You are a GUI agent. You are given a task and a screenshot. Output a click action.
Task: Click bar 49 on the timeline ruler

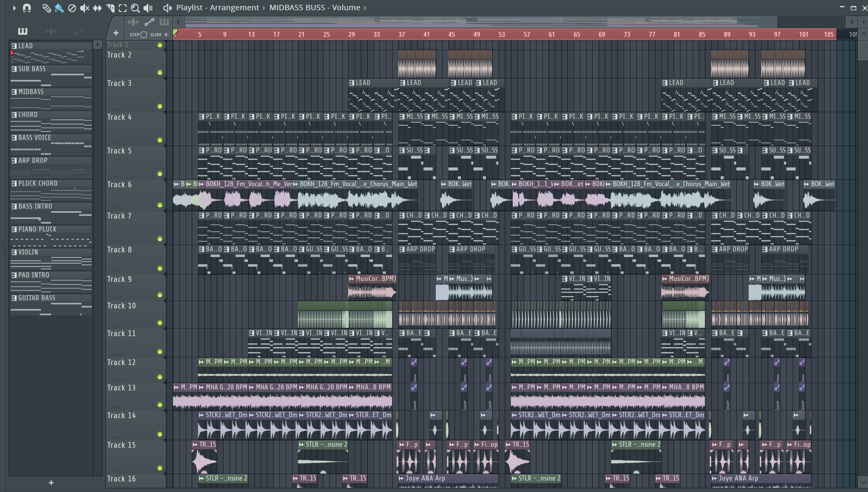point(476,34)
